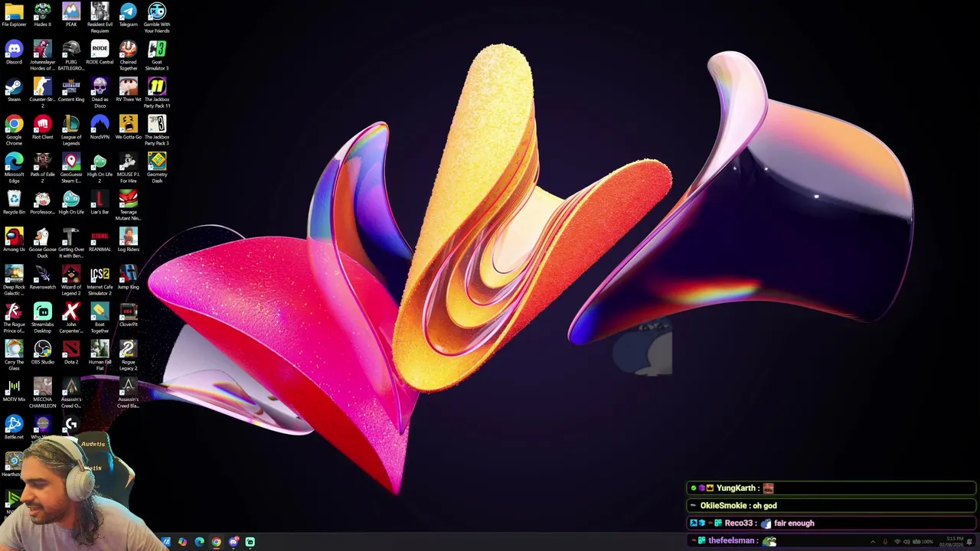Click the Chrome icon in the taskbar
The image size is (980, 551).
[217, 542]
